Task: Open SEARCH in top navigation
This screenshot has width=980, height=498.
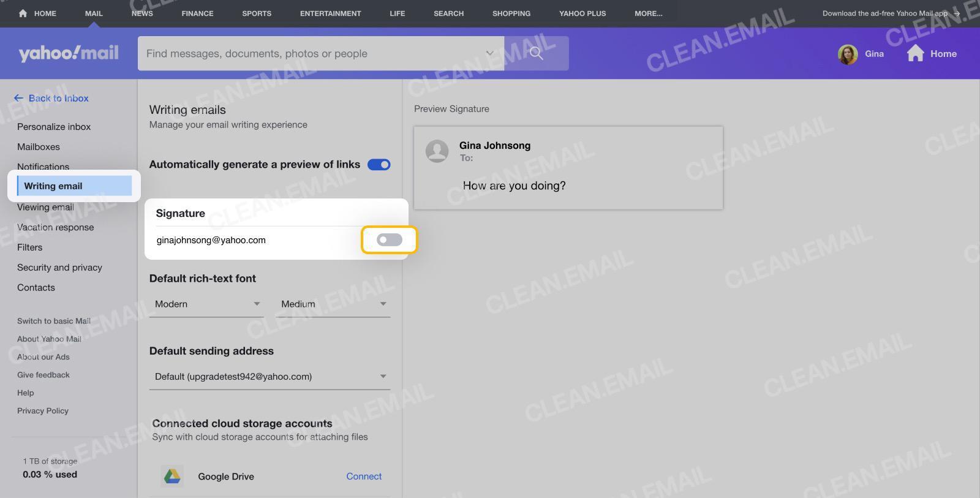Action: point(449,13)
